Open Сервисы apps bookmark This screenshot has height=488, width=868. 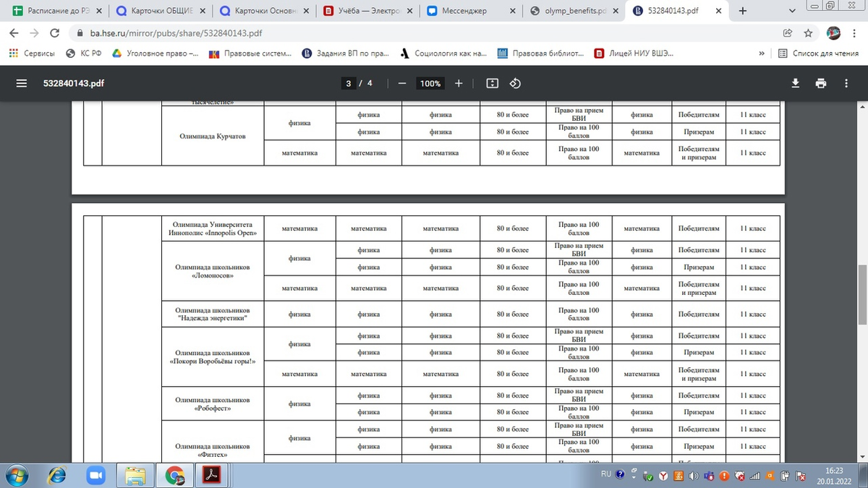pyautogui.click(x=31, y=53)
